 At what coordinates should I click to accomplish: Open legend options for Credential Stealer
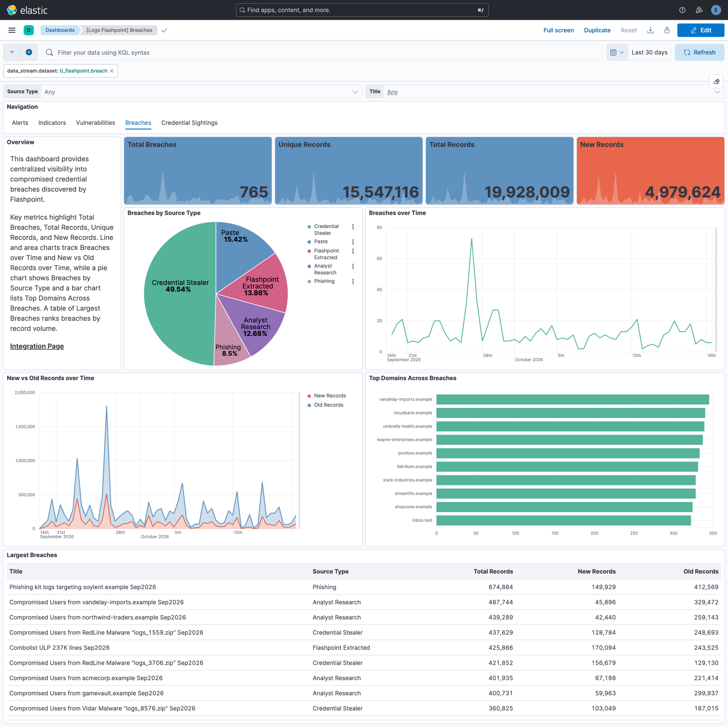(353, 227)
